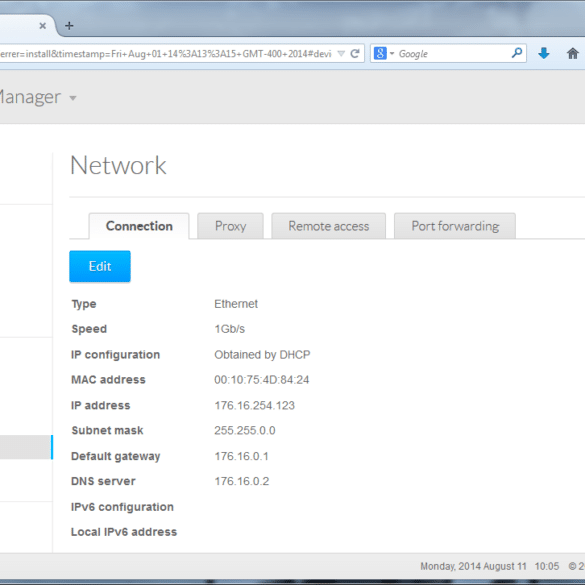The height and width of the screenshot is (585, 585).
Task: Click the Monday, 2014 August 11 date
Action: pyautogui.click(x=473, y=566)
